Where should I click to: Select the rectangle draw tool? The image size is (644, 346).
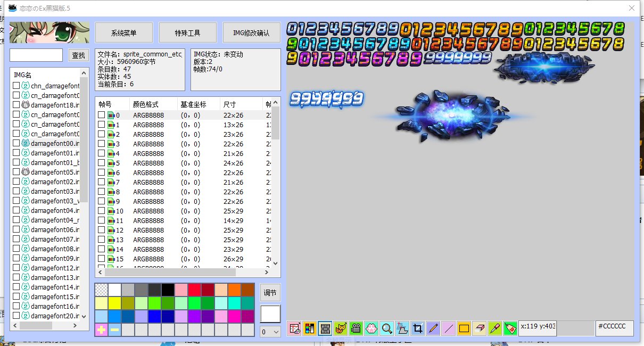(x=464, y=328)
